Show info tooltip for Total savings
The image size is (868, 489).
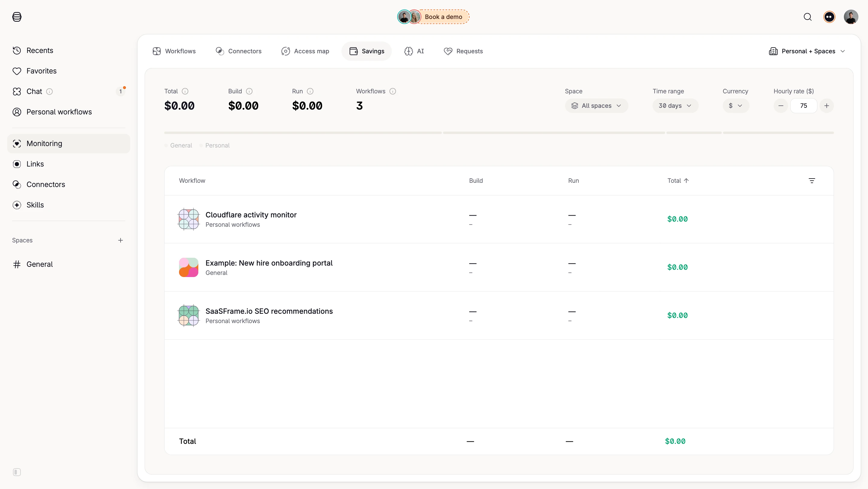(185, 91)
